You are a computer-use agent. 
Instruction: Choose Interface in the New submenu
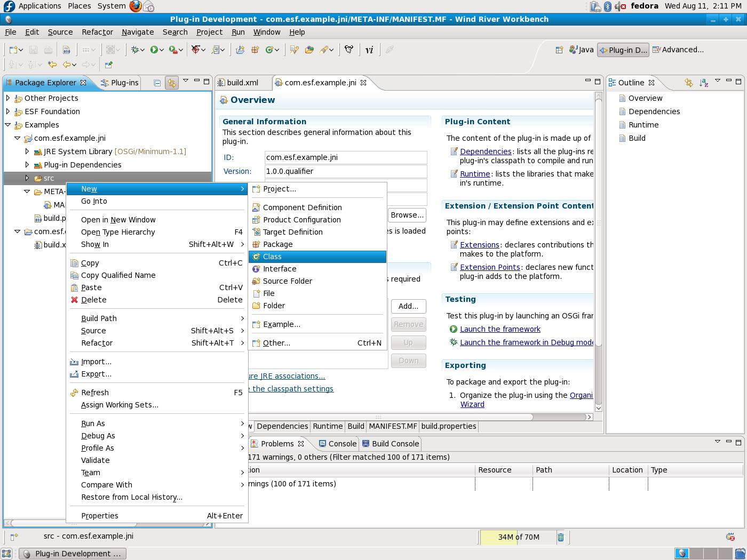[x=317, y=269]
